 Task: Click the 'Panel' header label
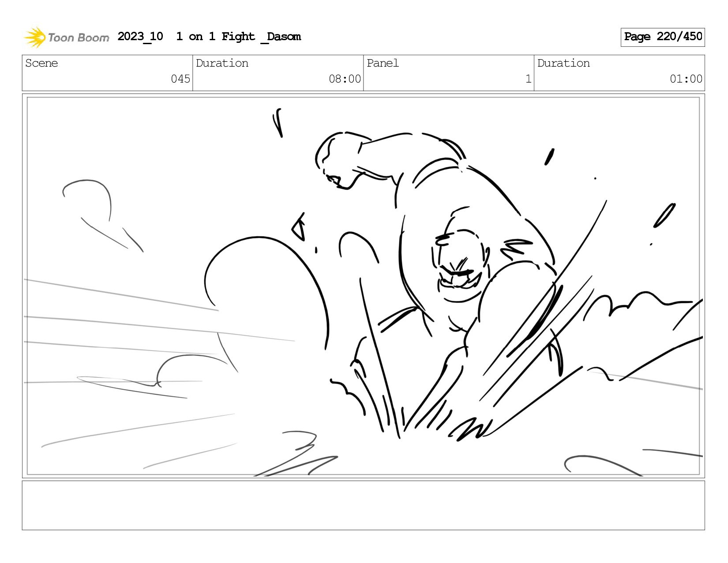(x=383, y=63)
